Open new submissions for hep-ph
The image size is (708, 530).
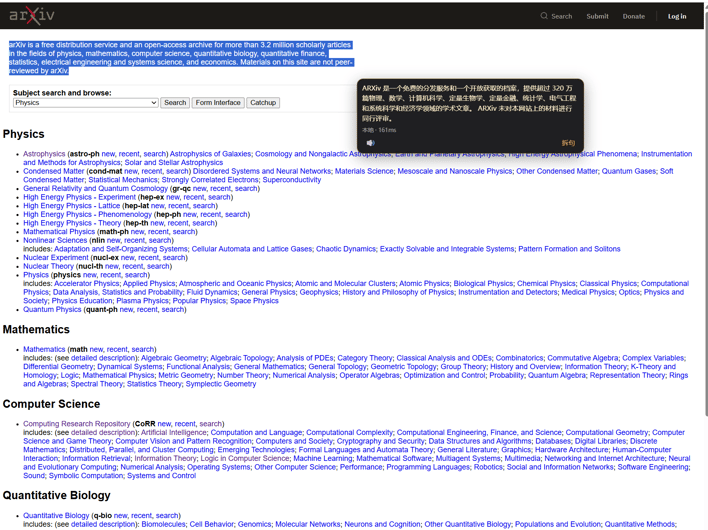coord(190,214)
